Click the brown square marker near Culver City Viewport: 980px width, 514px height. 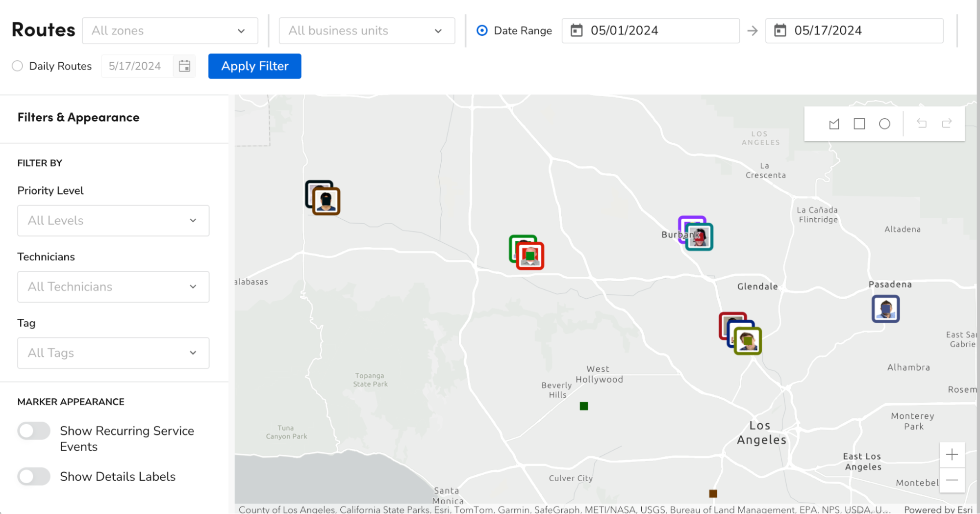713,493
